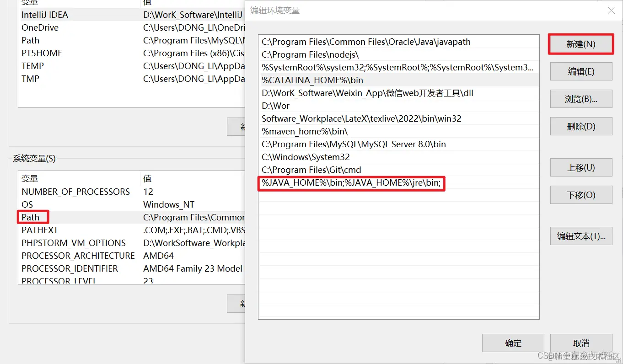This screenshot has height=364, width=623.
Task: Click 变量 column header in 系统变量 list
Action: point(79,178)
